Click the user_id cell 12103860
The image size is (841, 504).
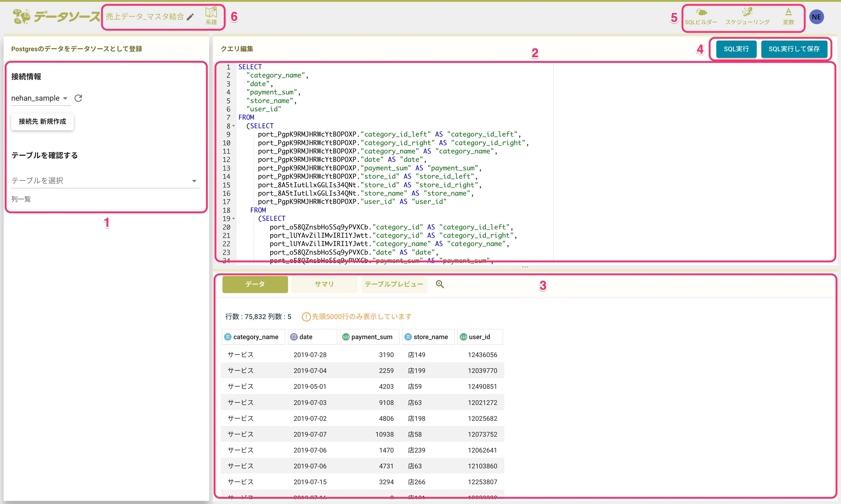(482, 466)
